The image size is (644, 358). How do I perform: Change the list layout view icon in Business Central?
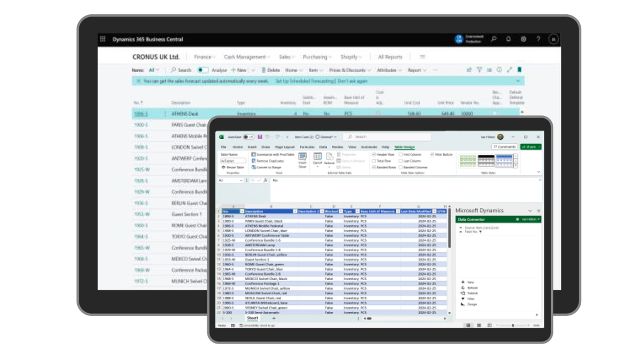coord(489,70)
